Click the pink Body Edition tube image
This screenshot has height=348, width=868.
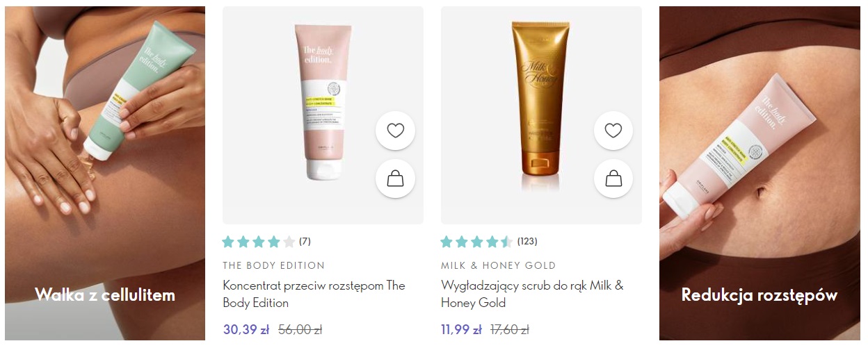(324, 102)
